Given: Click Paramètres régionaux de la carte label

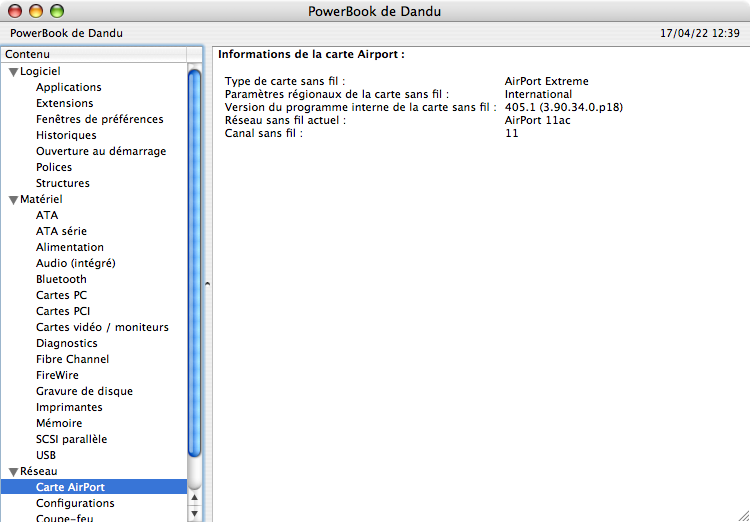Looking at the screenshot, I should click(x=337, y=94).
